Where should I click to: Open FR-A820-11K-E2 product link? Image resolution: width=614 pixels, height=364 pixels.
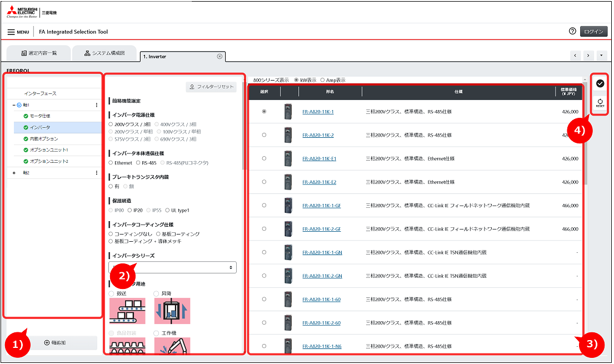pos(319,183)
